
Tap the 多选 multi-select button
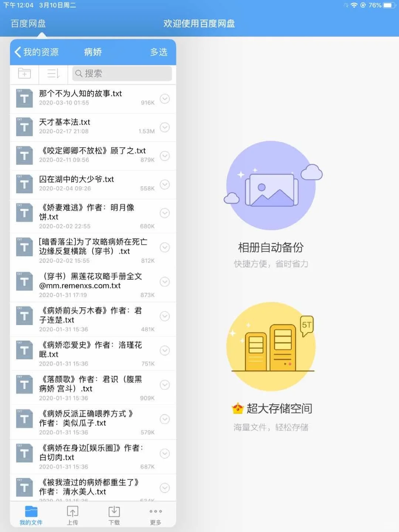[158, 52]
